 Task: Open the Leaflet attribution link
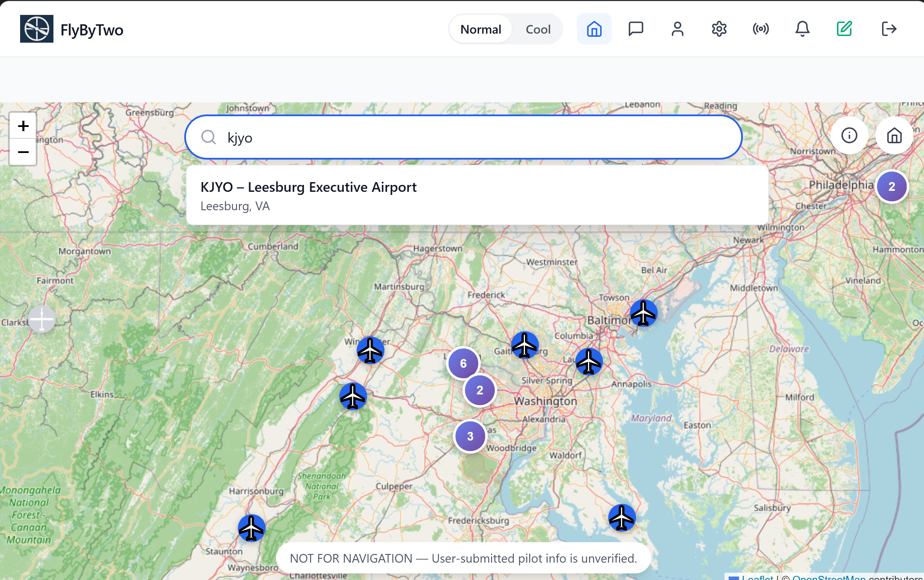click(757, 577)
